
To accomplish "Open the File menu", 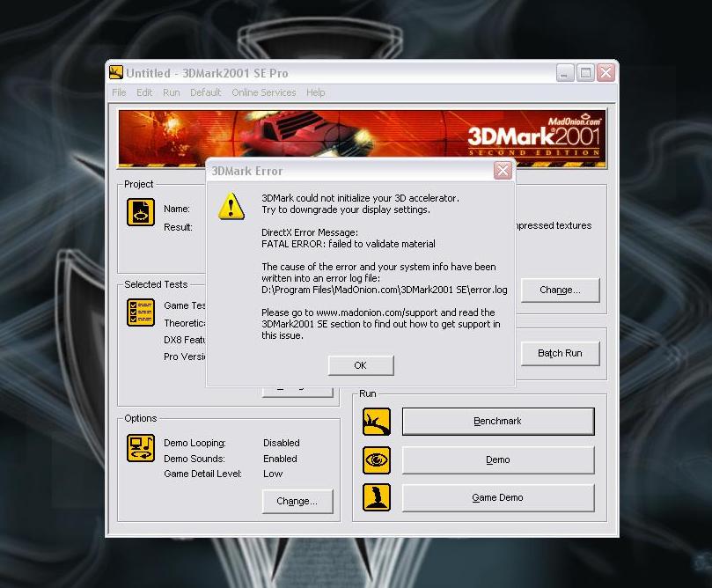I will (x=119, y=92).
